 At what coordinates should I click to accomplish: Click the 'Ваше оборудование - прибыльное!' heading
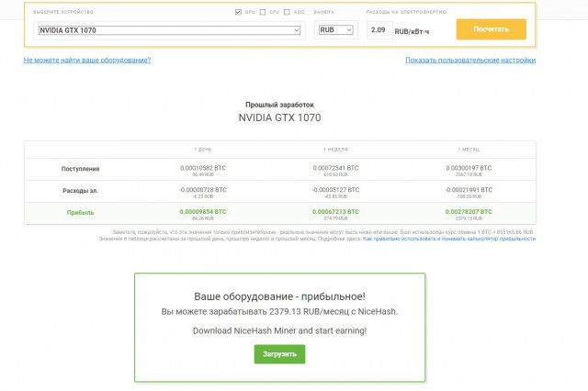click(279, 296)
